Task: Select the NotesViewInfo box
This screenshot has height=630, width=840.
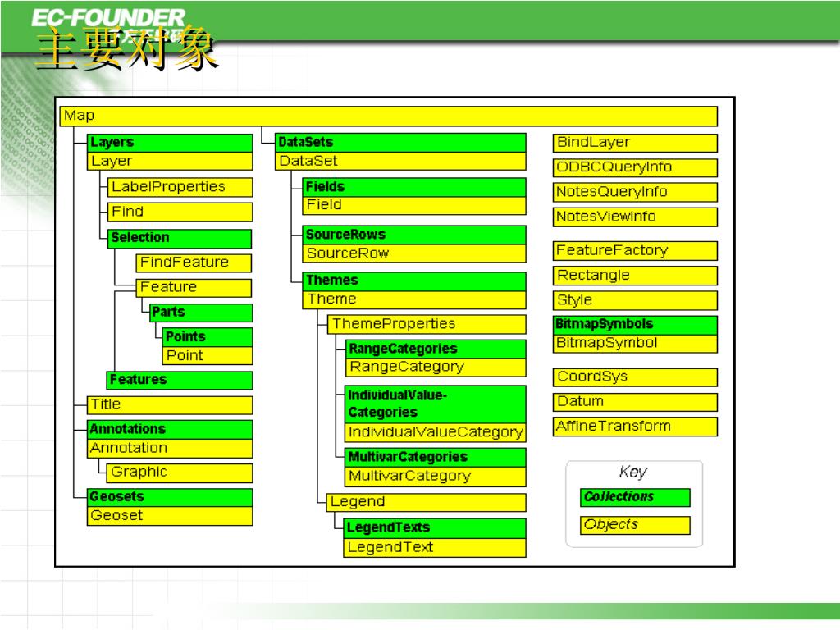Action: pyautogui.click(x=635, y=217)
